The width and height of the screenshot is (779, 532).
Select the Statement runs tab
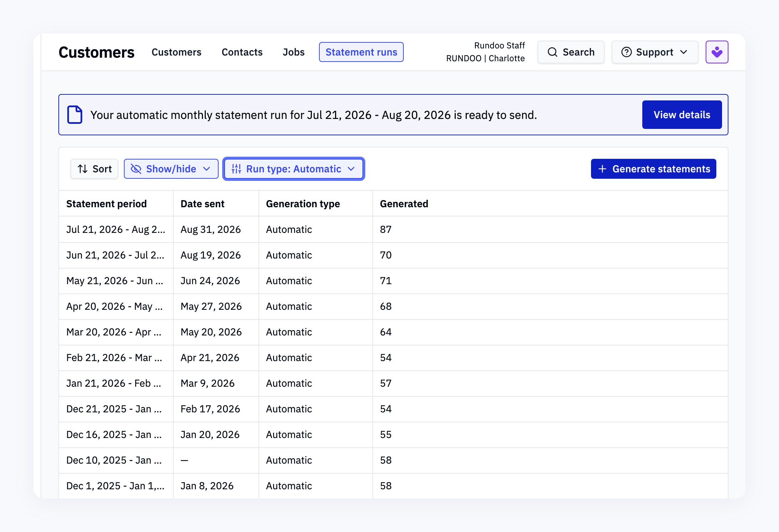pyautogui.click(x=361, y=52)
